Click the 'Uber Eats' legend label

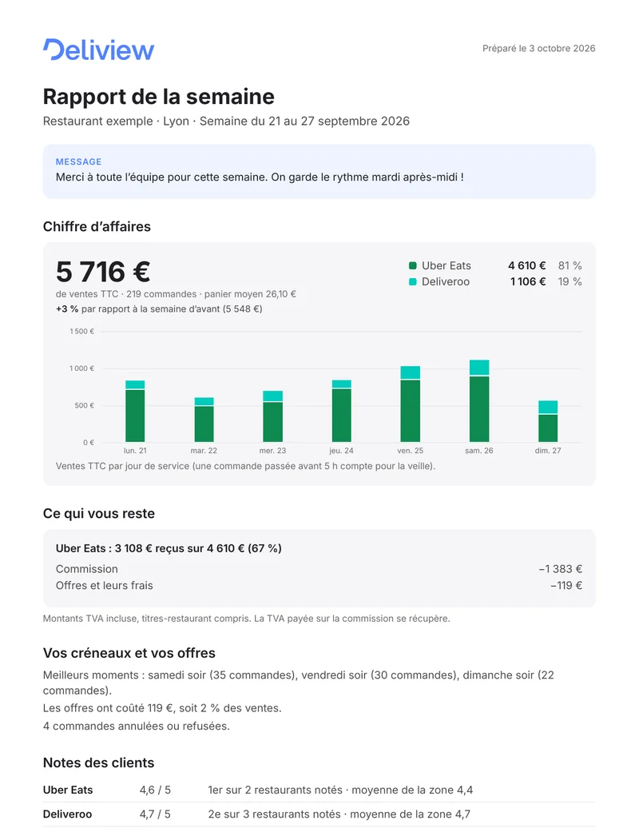pos(447,265)
